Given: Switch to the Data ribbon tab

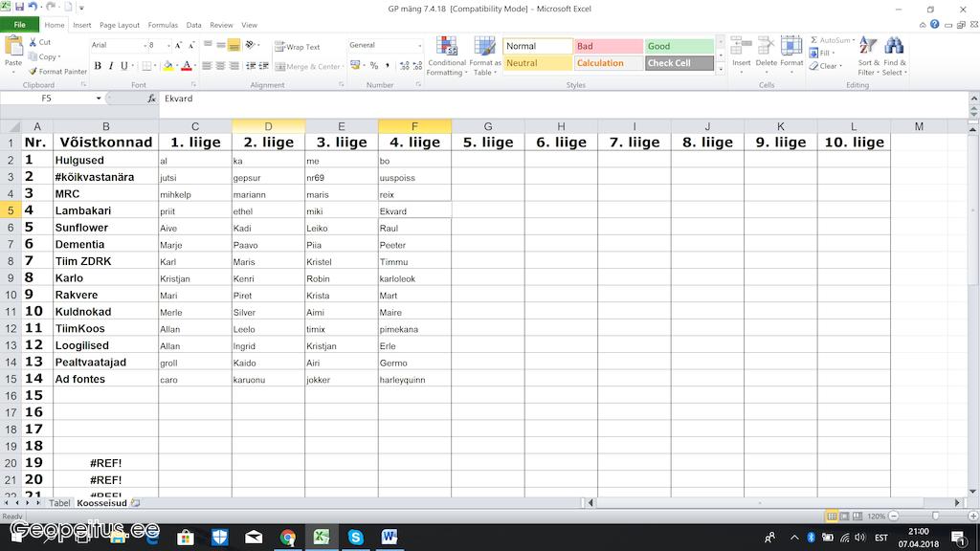Looking at the screenshot, I should coord(193,25).
